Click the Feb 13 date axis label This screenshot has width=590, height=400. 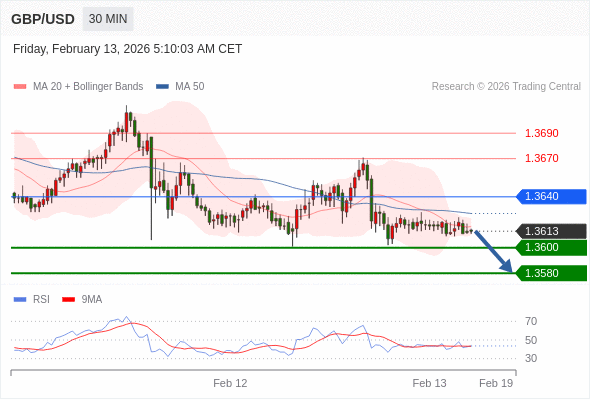point(429,383)
